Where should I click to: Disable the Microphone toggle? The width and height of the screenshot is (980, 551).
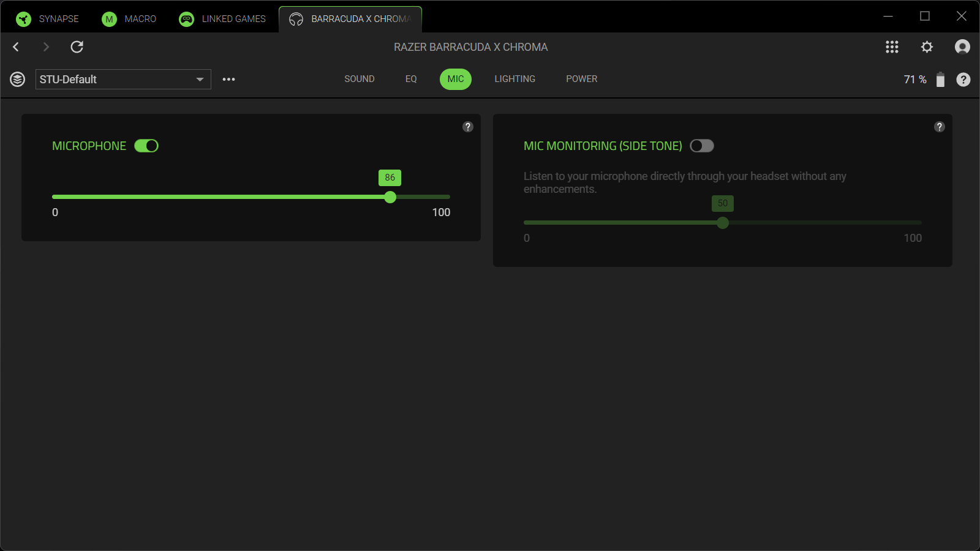point(146,146)
